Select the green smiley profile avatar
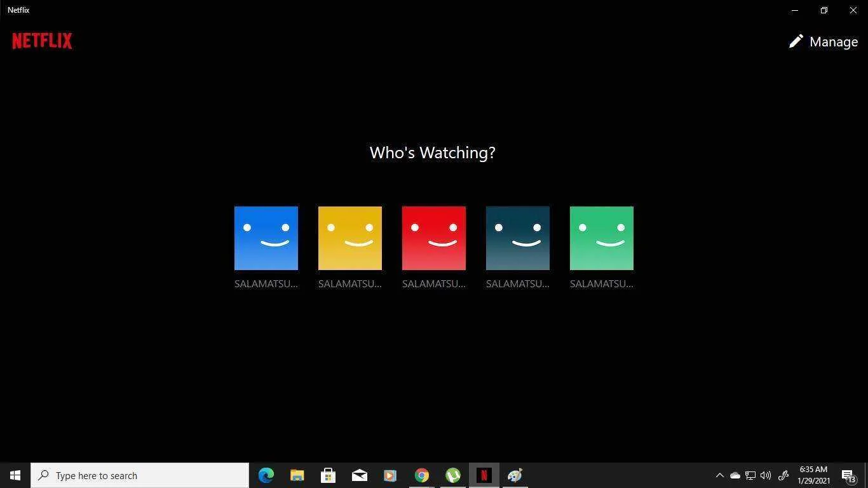 pos(602,238)
